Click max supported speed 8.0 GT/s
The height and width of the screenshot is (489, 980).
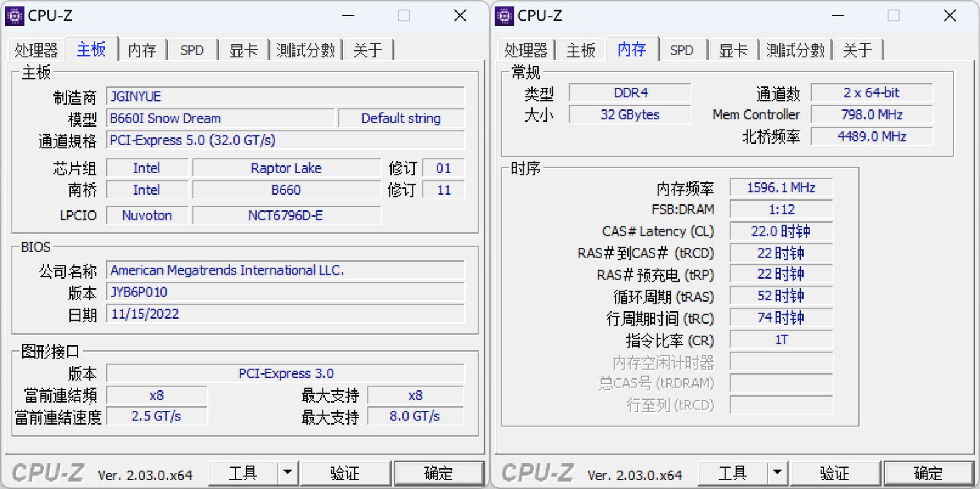coord(415,416)
